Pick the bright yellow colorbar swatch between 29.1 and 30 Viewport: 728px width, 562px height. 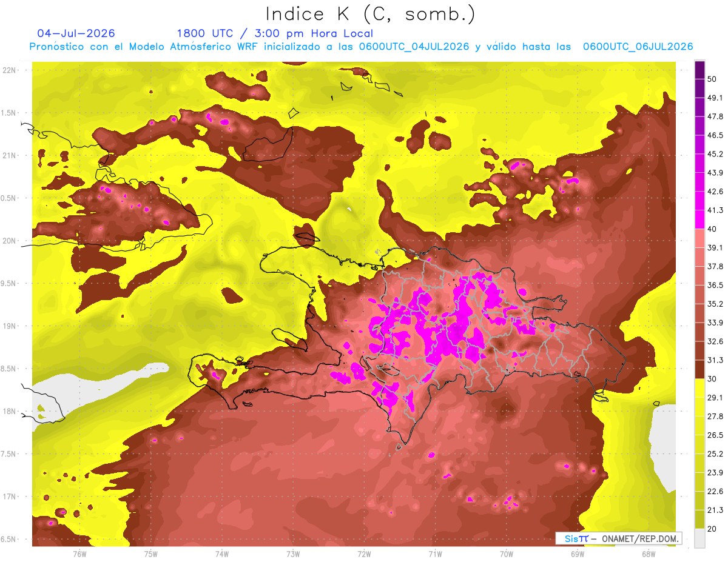pos(700,389)
